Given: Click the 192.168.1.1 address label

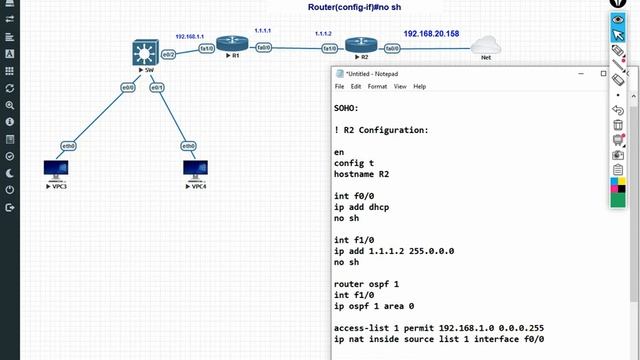Looking at the screenshot, I should (x=189, y=37).
